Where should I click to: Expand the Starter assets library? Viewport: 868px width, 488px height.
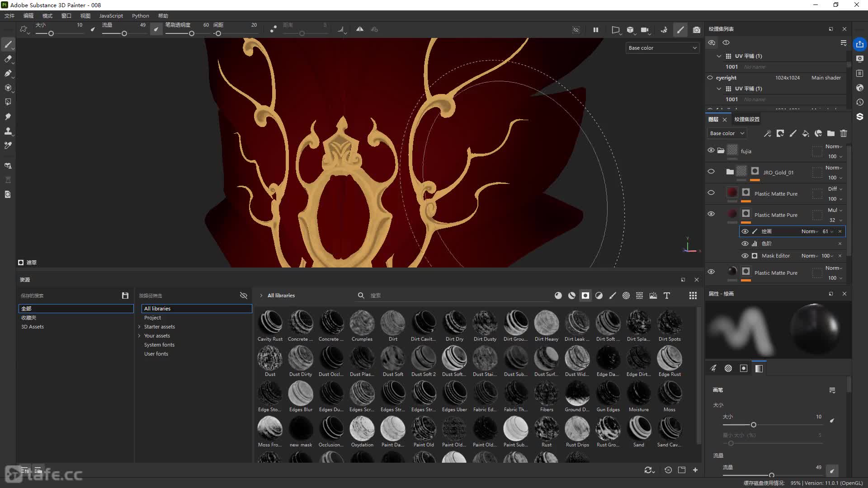tap(139, 327)
